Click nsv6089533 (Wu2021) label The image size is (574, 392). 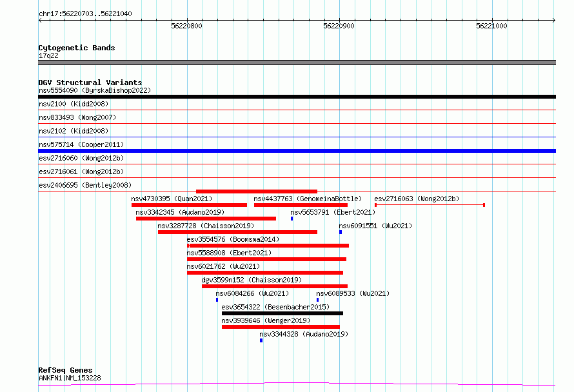[x=353, y=293]
